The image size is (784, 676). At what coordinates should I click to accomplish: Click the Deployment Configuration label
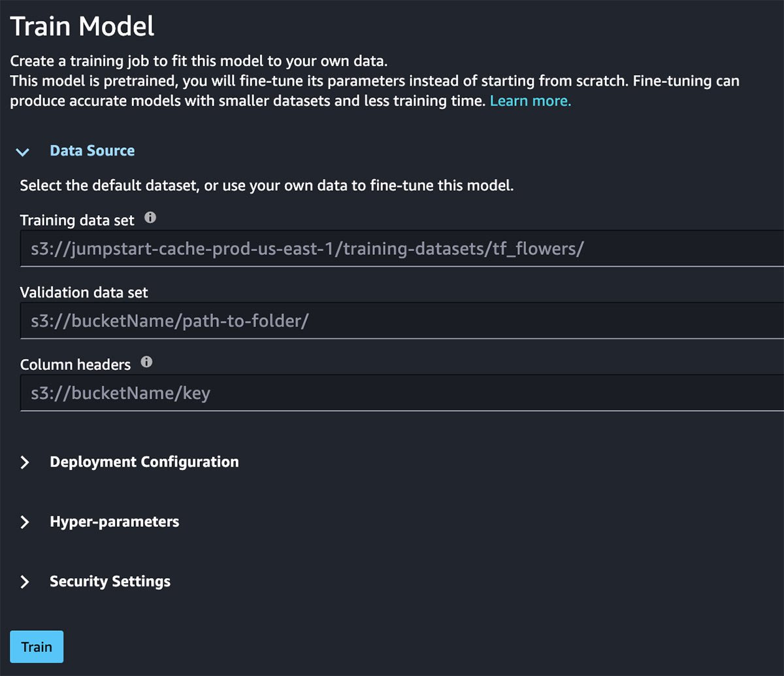[x=144, y=462]
